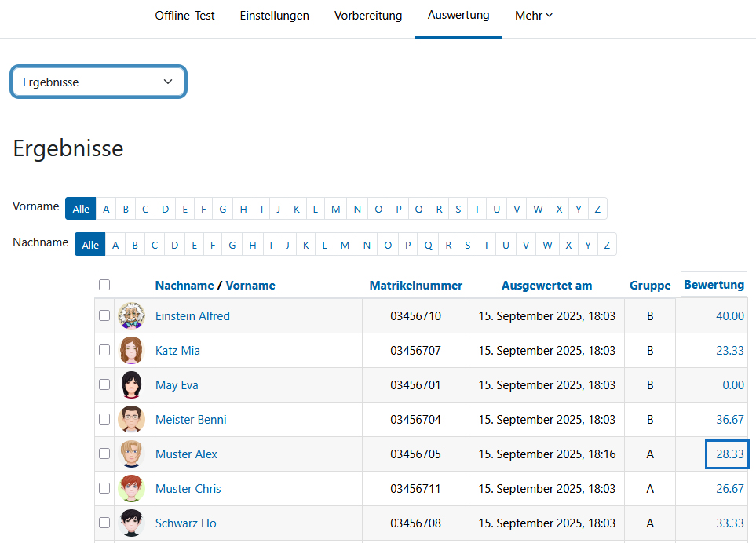The height and width of the screenshot is (543, 756).
Task: Open Muster Alex's profile link
Action: click(x=186, y=454)
